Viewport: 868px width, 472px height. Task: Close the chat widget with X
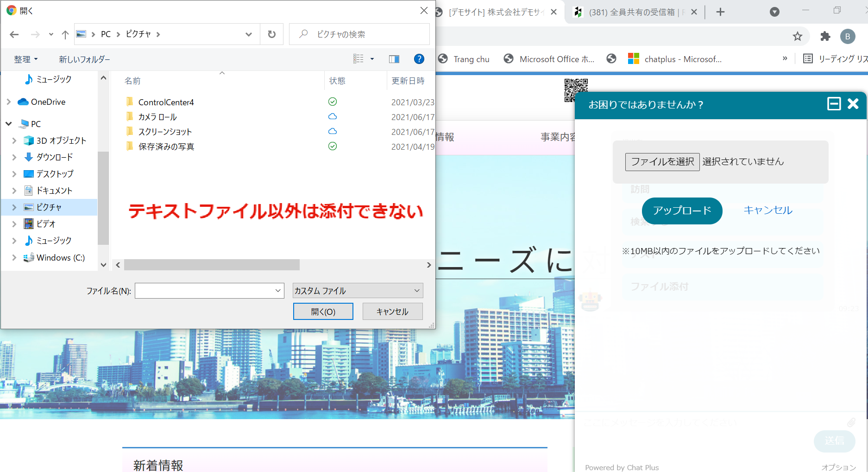(853, 104)
